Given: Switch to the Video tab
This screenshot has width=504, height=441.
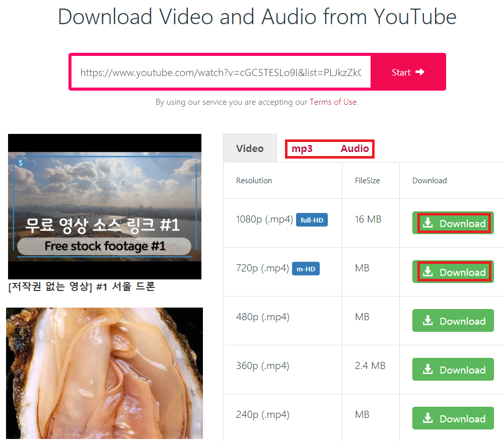Looking at the screenshot, I should 250,149.
